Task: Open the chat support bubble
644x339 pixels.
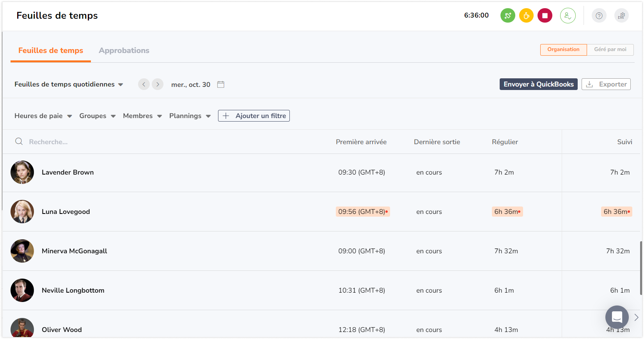Action: point(617,317)
